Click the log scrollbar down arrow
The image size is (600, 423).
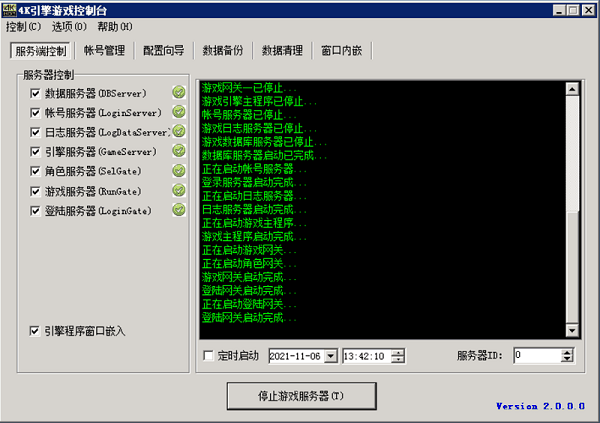572,331
